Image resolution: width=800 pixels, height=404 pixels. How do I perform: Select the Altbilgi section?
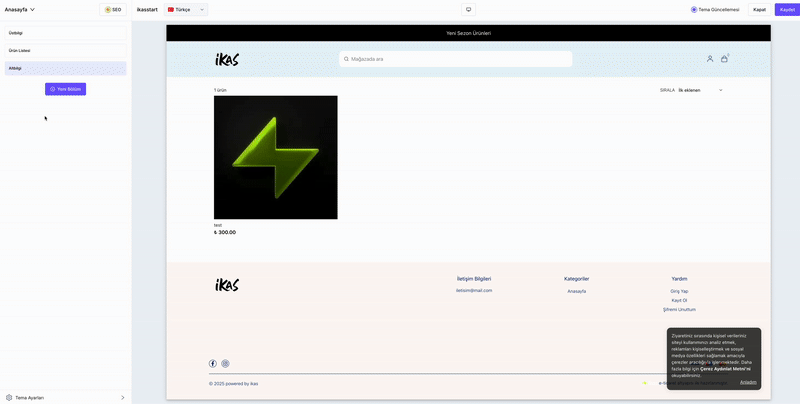pyautogui.click(x=65, y=68)
